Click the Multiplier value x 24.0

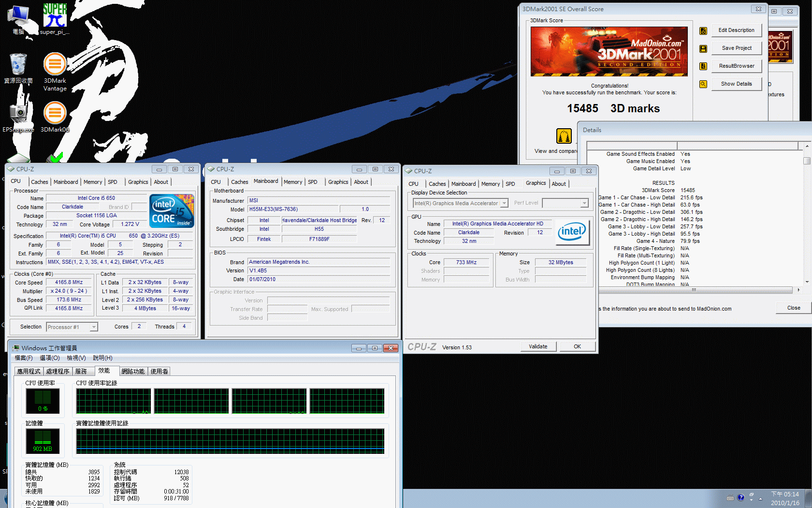(69, 291)
